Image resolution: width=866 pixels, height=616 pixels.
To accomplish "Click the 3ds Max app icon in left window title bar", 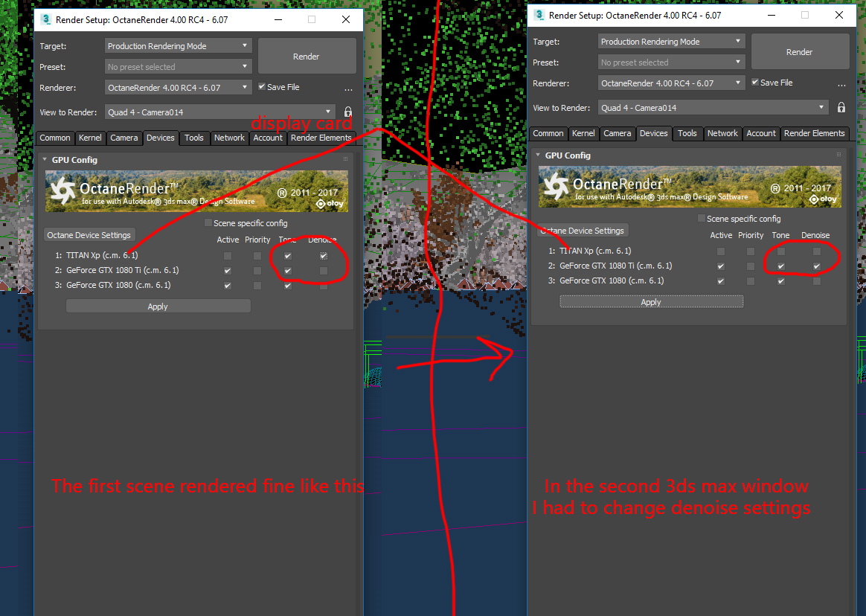I will 46,19.
